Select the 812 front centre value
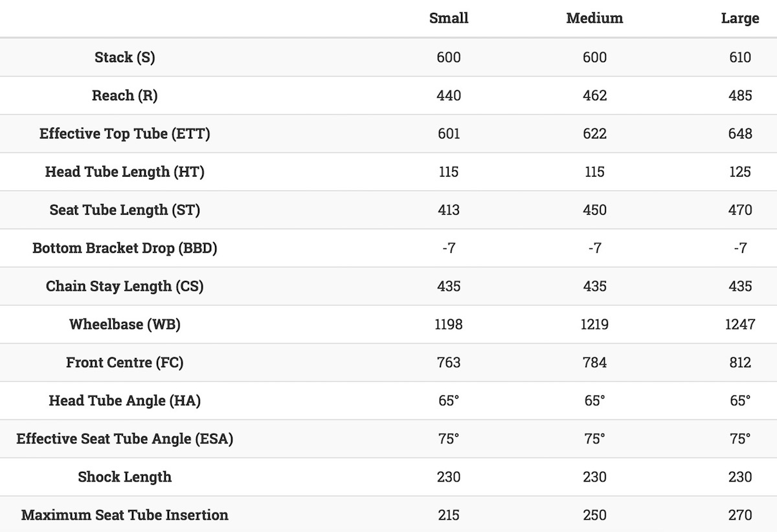This screenshot has height=532, width=777. click(x=740, y=362)
